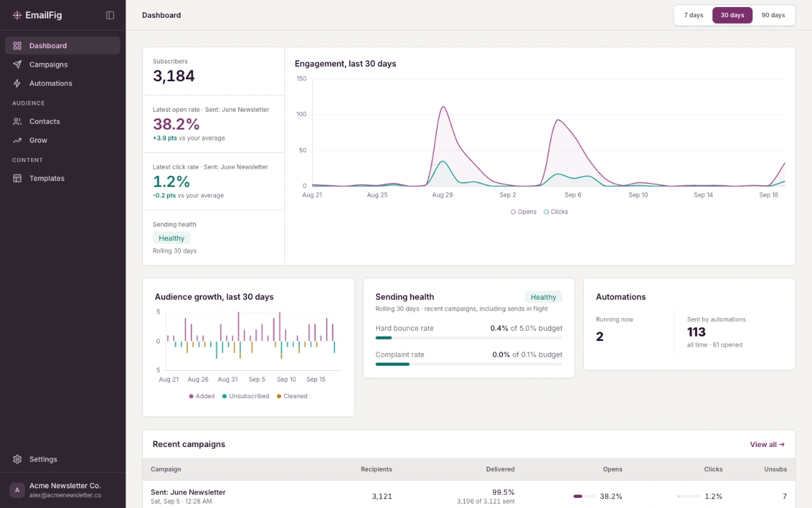Toggle Added series in growth legend
Viewport: 812px width, 508px height.
click(202, 396)
